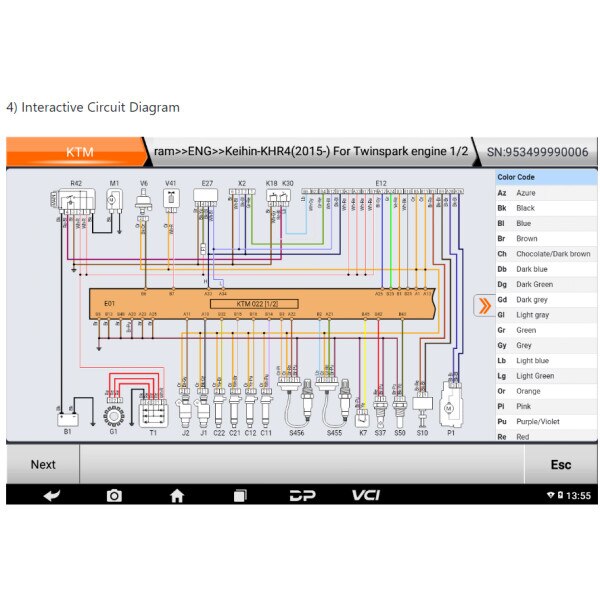The image size is (600, 600).
Task: Tap the DP icon in bottom bar
Action: pyautogui.click(x=302, y=495)
